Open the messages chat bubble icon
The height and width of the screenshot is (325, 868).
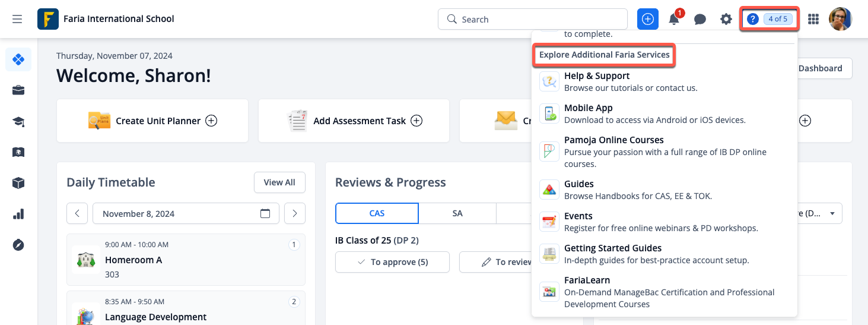coord(700,19)
